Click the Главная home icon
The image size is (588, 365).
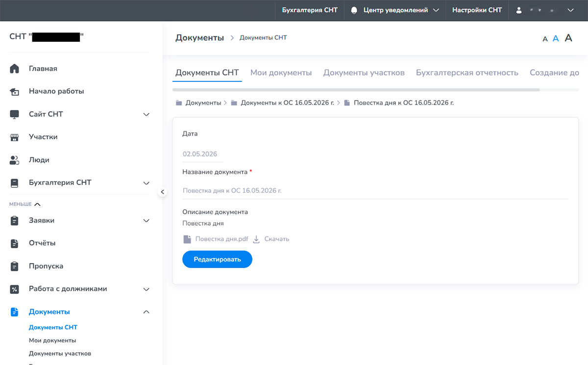[15, 69]
